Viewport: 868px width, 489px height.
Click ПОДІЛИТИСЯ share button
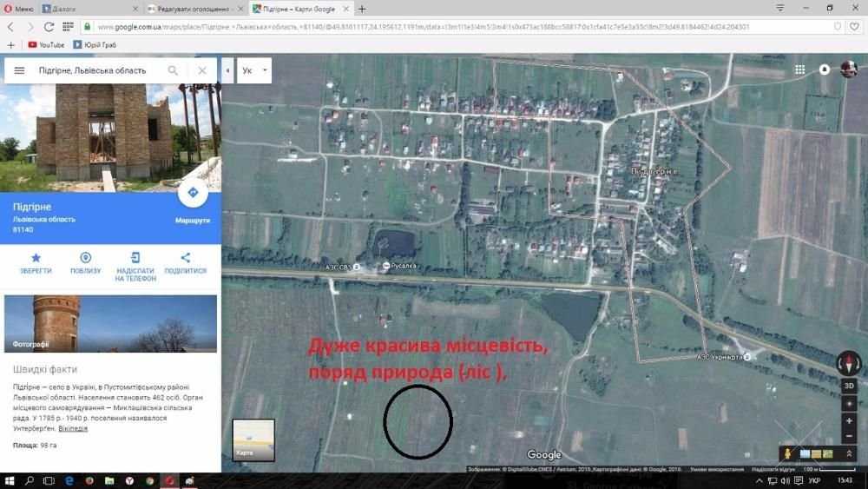coord(186,263)
